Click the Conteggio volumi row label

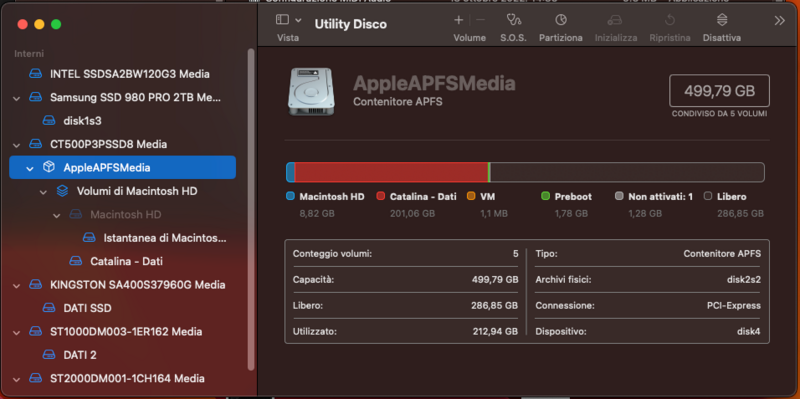point(333,254)
